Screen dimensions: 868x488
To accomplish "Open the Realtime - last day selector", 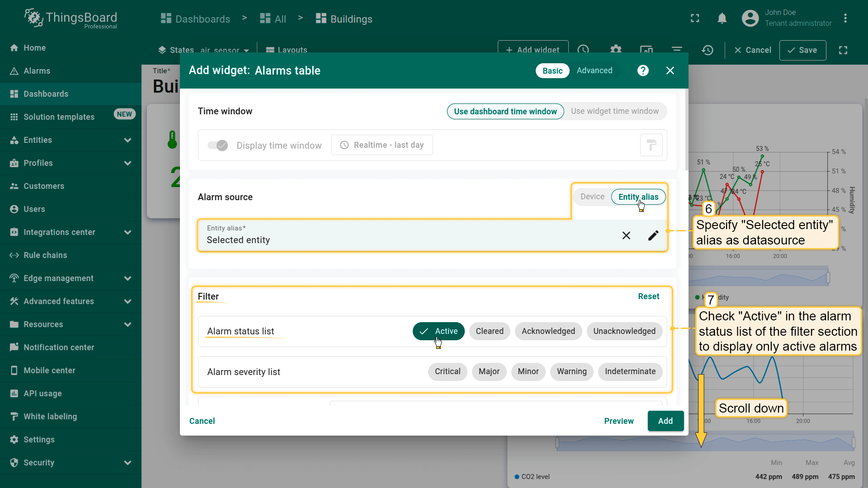I will (x=382, y=145).
